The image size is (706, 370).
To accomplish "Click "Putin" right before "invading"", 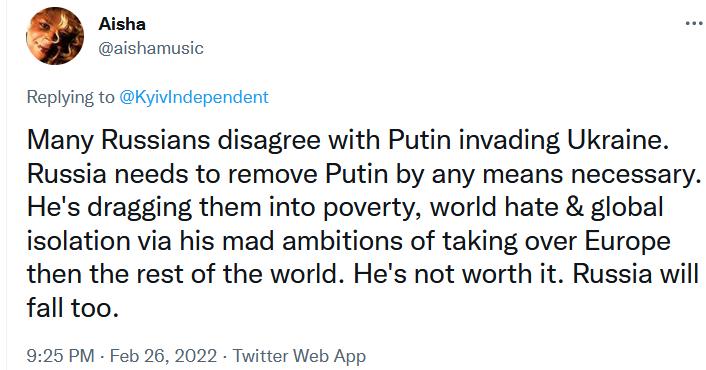I will coord(419,140).
